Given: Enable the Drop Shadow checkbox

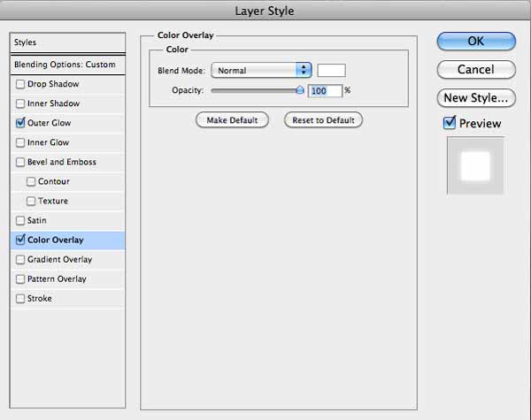Looking at the screenshot, I should pos(20,84).
